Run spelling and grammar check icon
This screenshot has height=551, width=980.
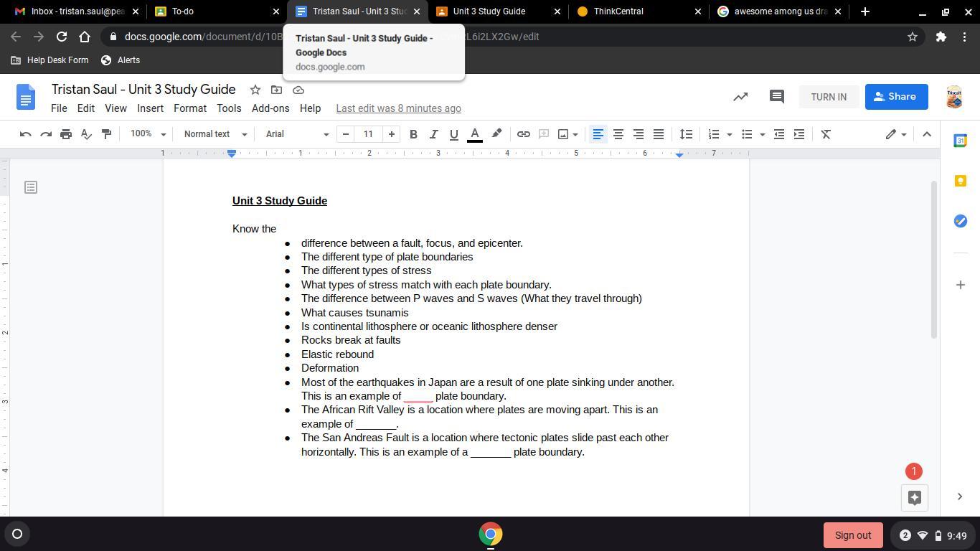click(86, 134)
